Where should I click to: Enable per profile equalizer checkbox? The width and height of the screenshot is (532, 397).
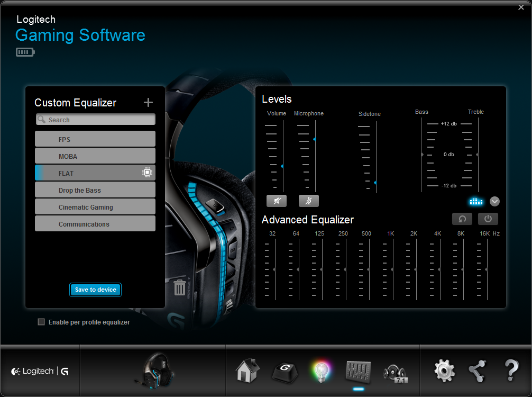(41, 322)
